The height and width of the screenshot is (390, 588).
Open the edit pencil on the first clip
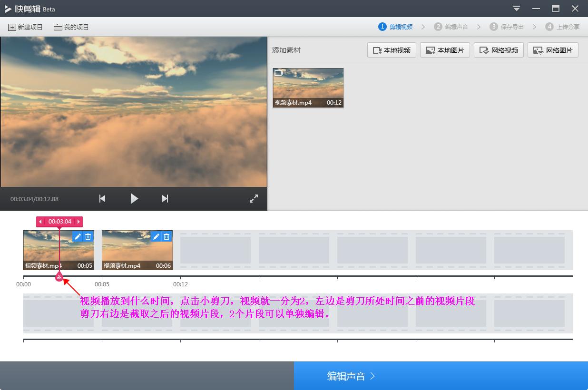(x=77, y=236)
